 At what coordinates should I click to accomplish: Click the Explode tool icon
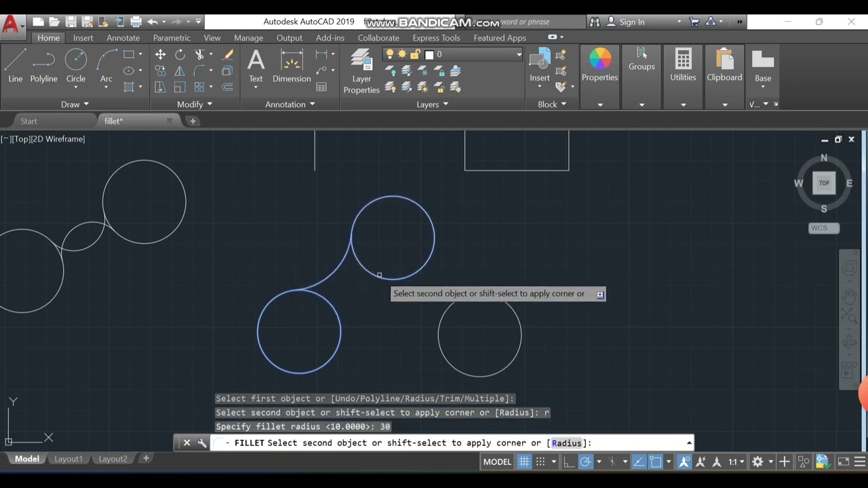pos(228,70)
